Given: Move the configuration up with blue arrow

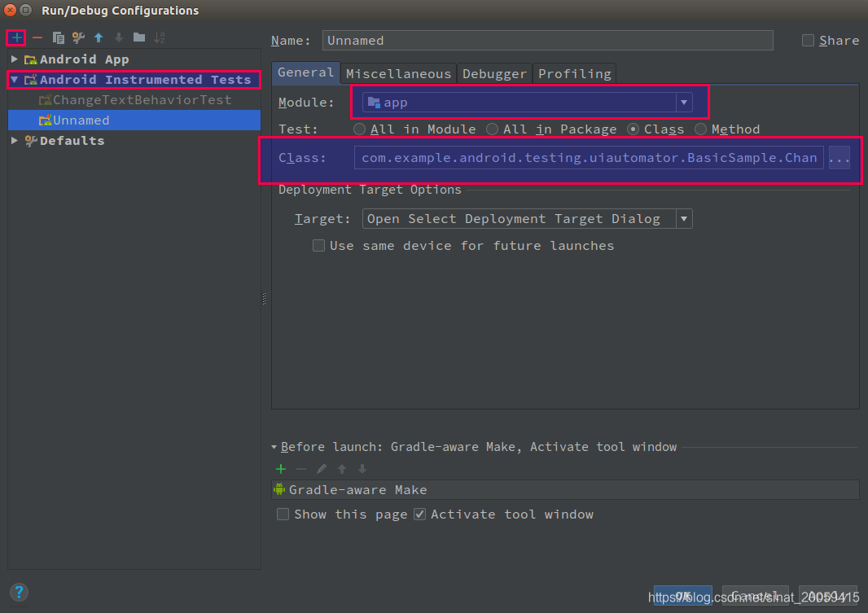Looking at the screenshot, I should click(x=97, y=37).
